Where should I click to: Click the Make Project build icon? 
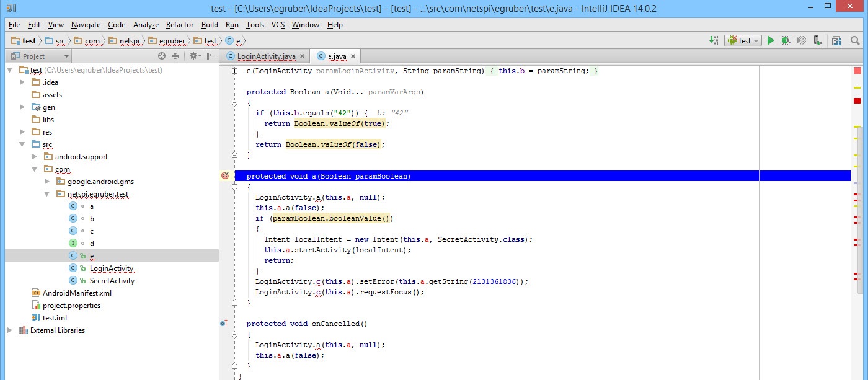(714, 41)
